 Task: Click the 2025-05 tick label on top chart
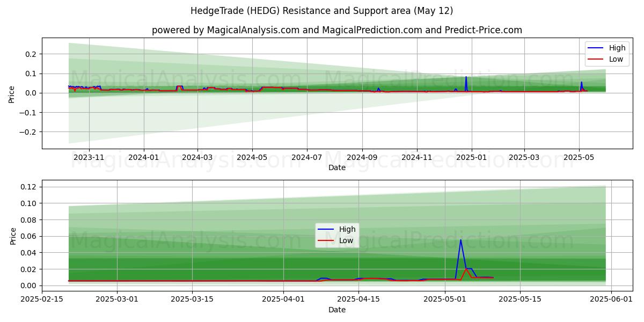click(x=579, y=157)
